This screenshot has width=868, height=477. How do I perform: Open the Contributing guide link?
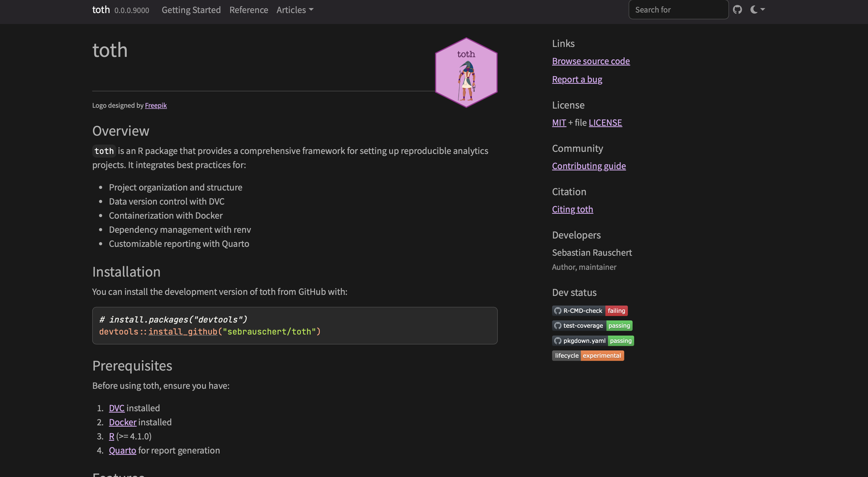[589, 166]
